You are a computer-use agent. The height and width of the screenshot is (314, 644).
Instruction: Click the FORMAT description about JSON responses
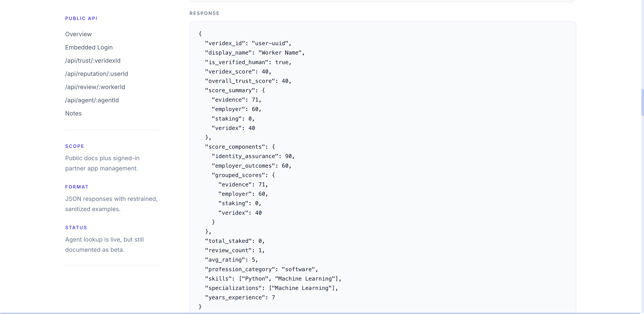point(111,204)
